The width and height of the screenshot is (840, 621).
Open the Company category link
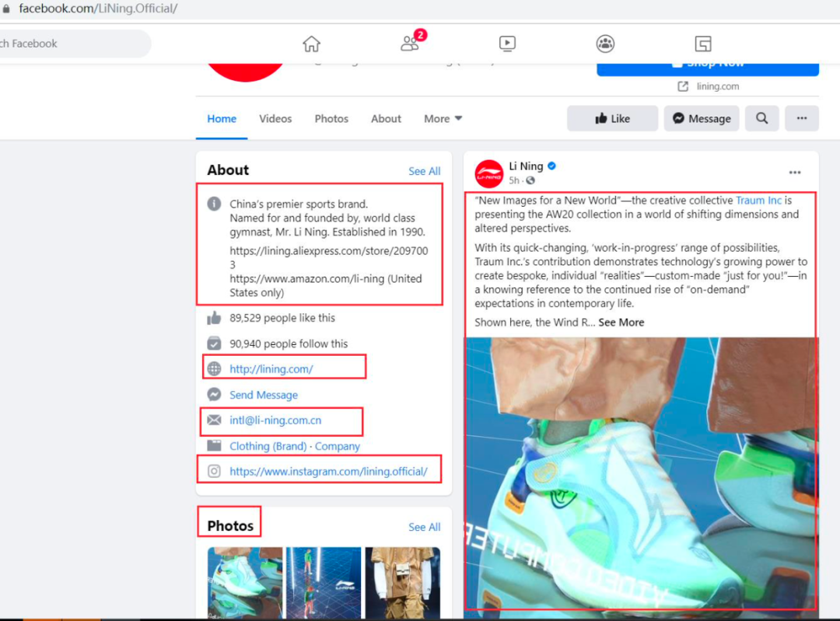click(338, 446)
